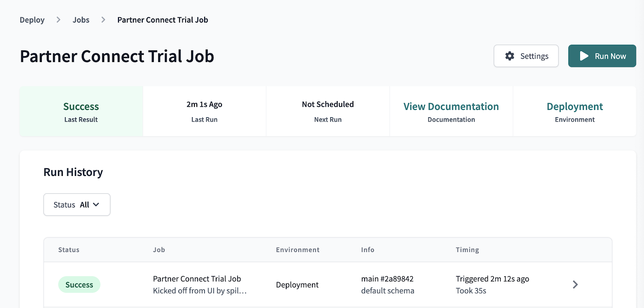Select the main #2a89842 commit info

387,279
